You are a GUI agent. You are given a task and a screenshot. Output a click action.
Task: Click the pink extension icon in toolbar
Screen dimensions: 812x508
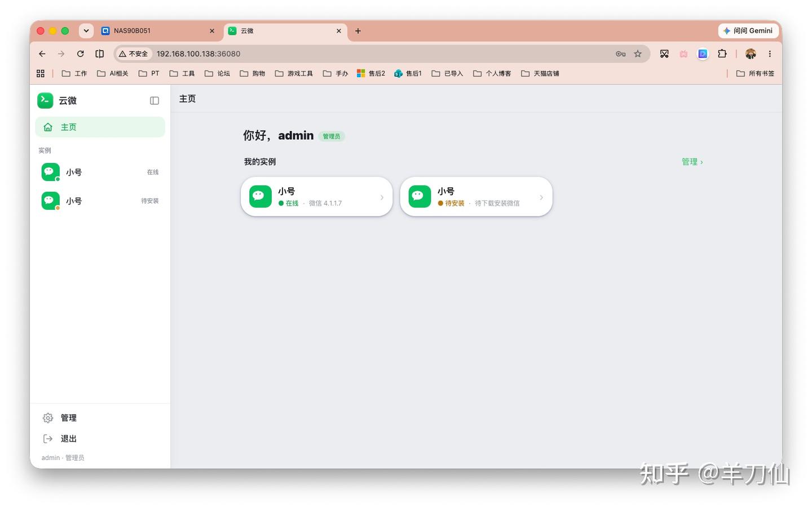683,54
